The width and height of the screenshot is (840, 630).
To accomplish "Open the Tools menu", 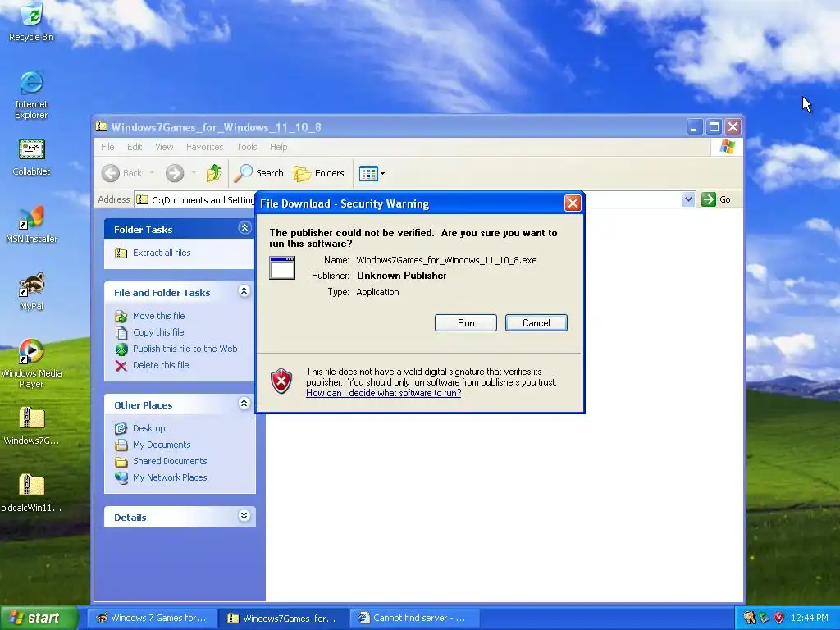I will tap(246, 147).
